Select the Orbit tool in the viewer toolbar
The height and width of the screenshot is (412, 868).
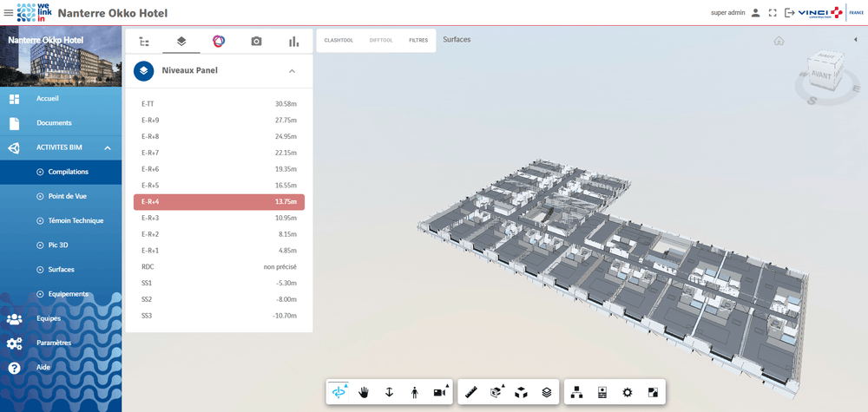tap(339, 392)
